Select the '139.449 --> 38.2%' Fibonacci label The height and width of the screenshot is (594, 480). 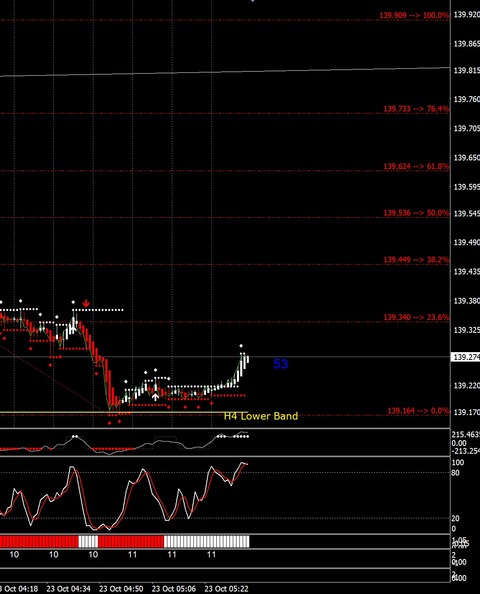pos(416,259)
